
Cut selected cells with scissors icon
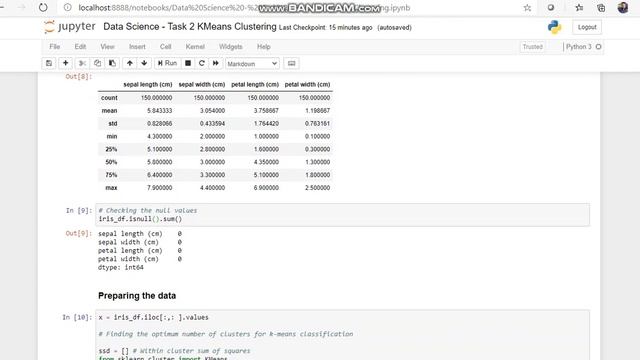tap(82, 63)
